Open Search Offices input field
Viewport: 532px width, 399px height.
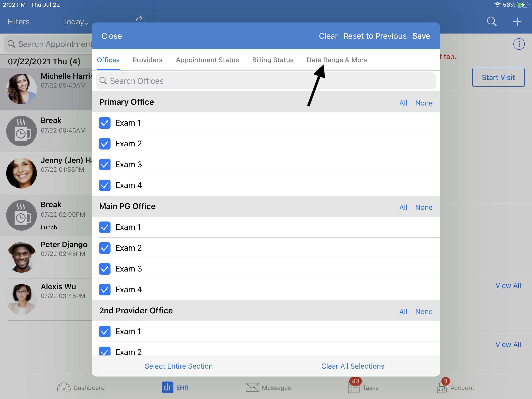click(x=266, y=81)
